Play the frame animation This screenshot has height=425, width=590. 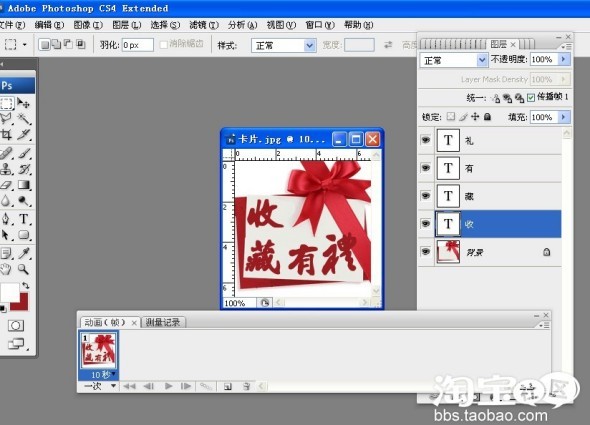(x=169, y=386)
